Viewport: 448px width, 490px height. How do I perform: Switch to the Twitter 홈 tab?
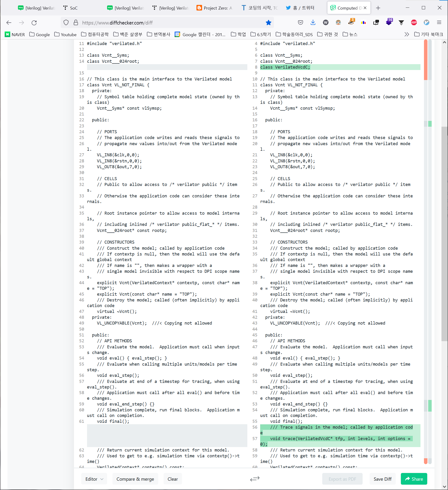point(304,8)
